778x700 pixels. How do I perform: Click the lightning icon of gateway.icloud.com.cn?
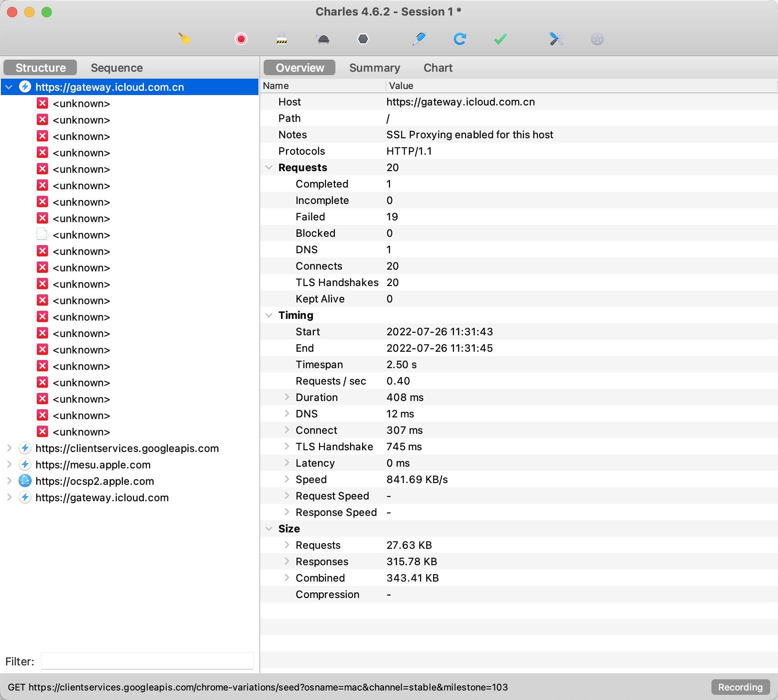[25, 87]
